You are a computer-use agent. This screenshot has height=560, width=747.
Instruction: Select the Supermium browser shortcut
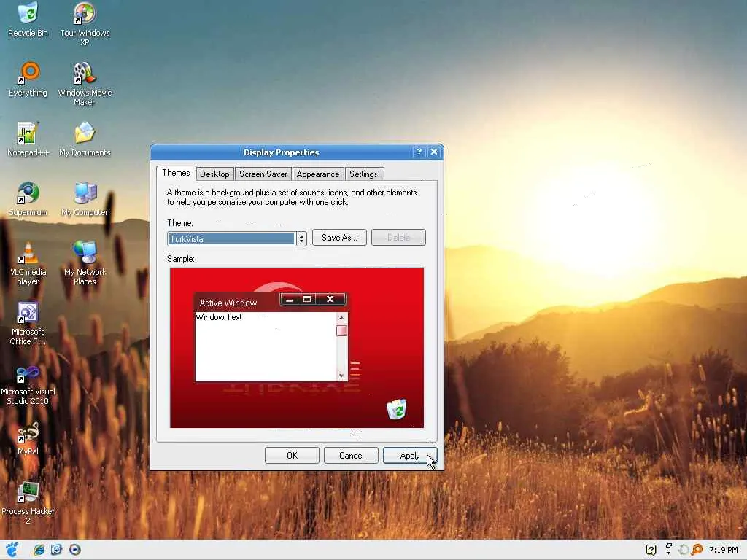(x=28, y=199)
